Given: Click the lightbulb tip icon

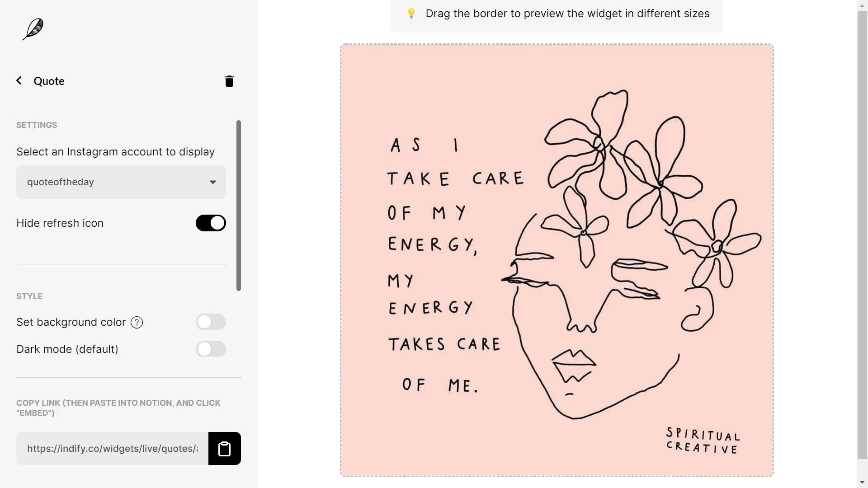Looking at the screenshot, I should tap(411, 13).
